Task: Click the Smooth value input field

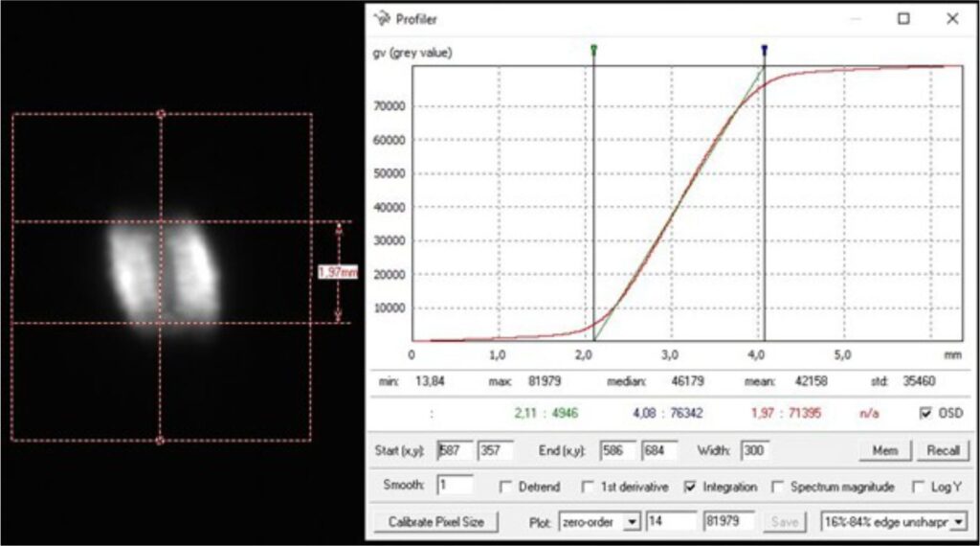Action: coord(455,486)
